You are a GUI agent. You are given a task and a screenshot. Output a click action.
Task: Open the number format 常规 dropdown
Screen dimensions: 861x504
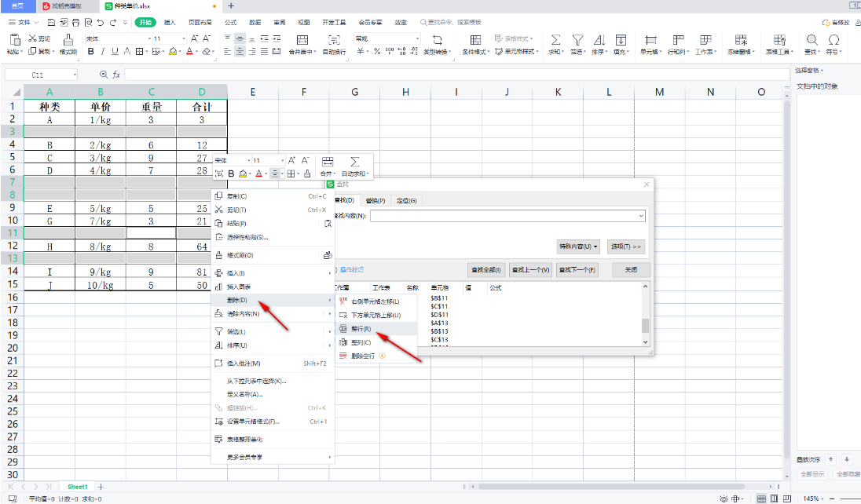tap(417, 38)
